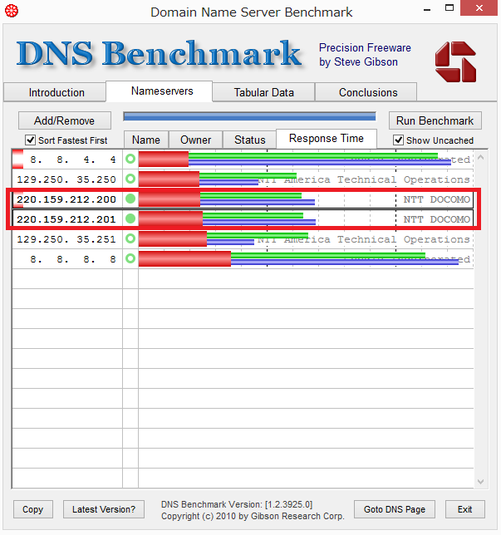Select the 129.250.35.251 nameserver address
The image size is (501, 535).
point(67,239)
